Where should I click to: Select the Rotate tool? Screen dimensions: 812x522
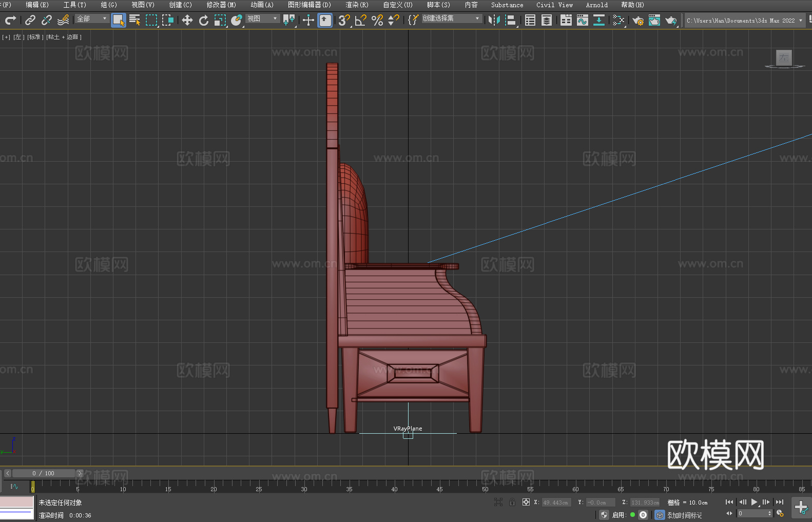click(x=204, y=20)
